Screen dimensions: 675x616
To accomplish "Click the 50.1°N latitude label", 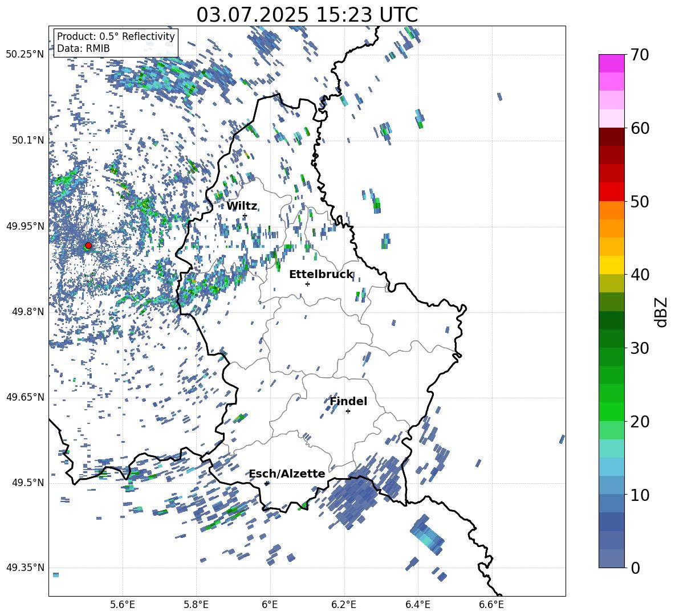I will click(x=27, y=140).
